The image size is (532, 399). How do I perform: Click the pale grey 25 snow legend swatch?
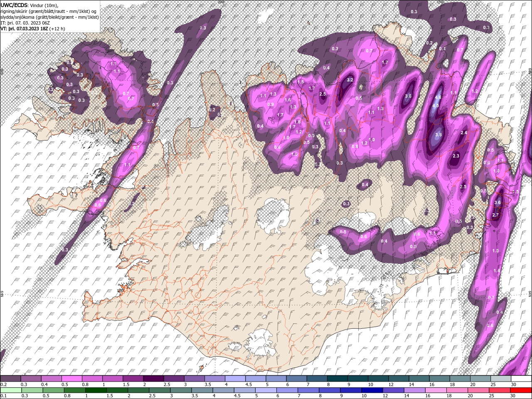[501, 379]
